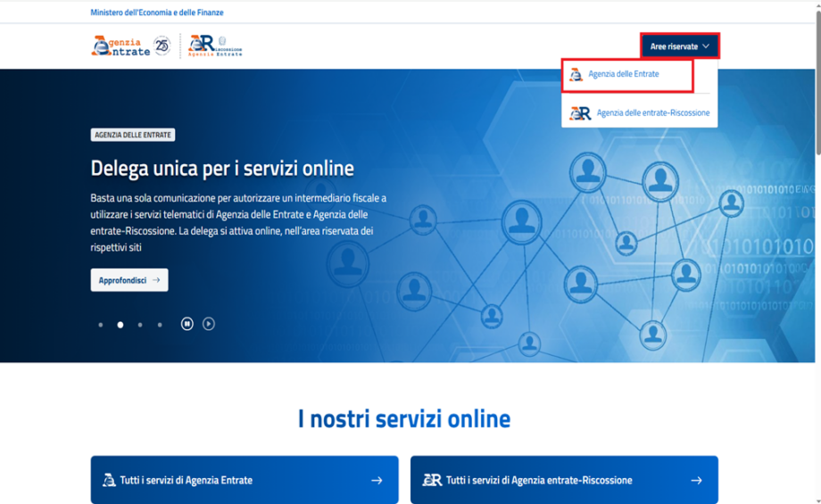Click the Agenzia entrate-Riscossione header logo

[x=215, y=46]
